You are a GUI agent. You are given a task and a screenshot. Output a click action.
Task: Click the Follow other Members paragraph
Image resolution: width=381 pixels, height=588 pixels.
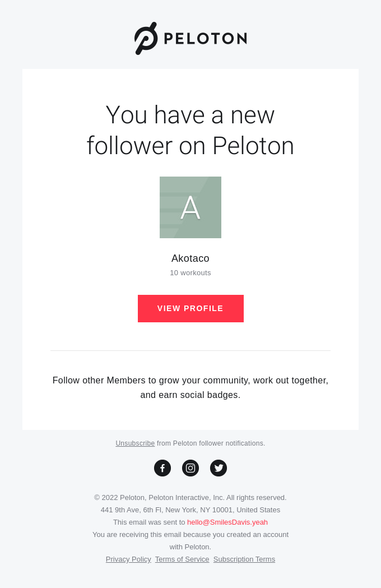click(x=190, y=388)
